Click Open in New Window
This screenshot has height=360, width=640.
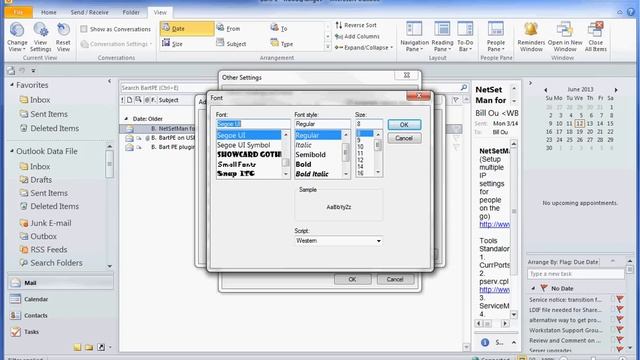[x=565, y=37]
